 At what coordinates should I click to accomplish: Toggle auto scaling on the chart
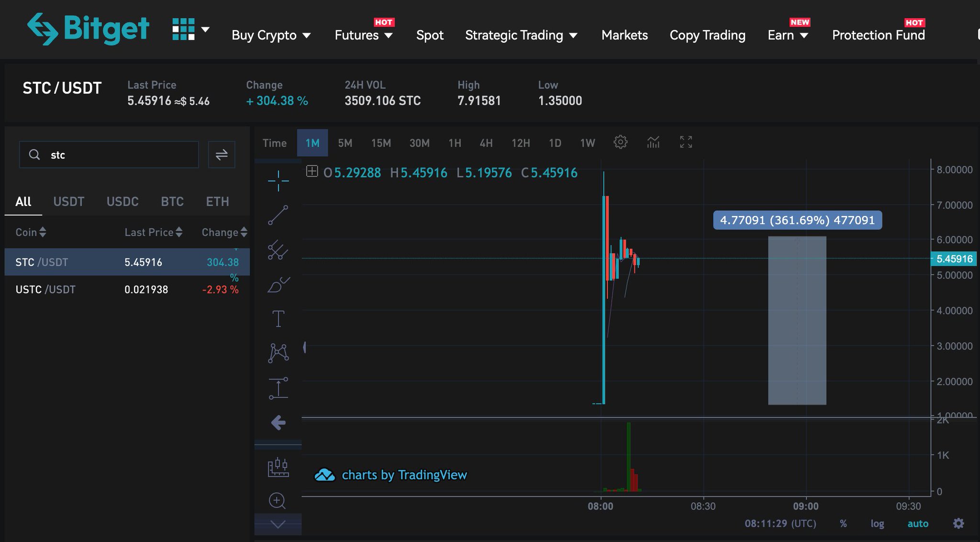click(918, 523)
